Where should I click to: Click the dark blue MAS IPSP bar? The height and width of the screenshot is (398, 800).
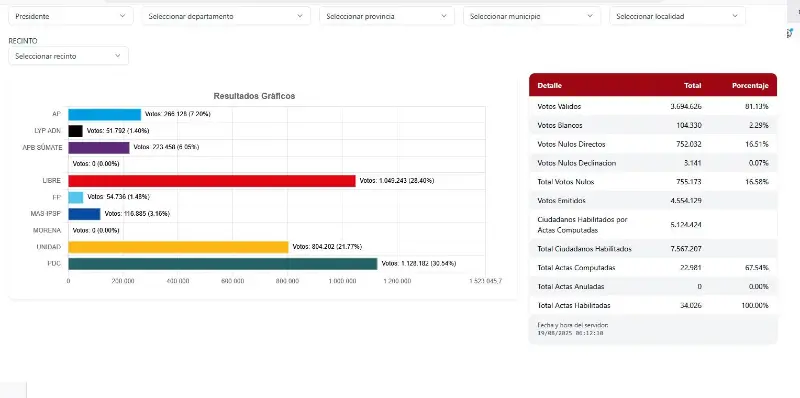point(84,214)
